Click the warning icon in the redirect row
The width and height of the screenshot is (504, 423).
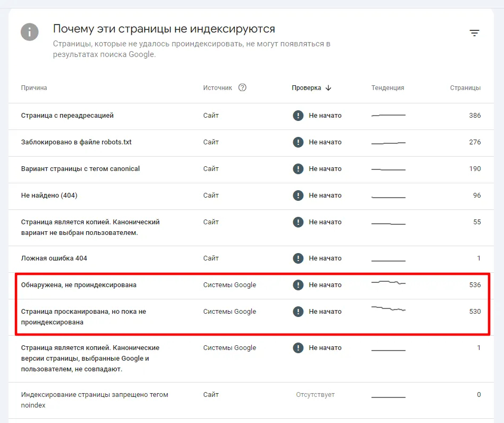click(x=298, y=116)
